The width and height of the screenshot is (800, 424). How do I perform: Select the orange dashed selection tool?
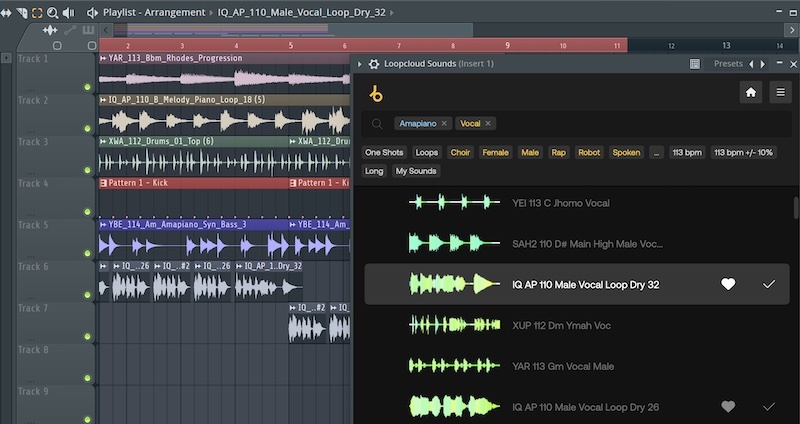(x=37, y=13)
